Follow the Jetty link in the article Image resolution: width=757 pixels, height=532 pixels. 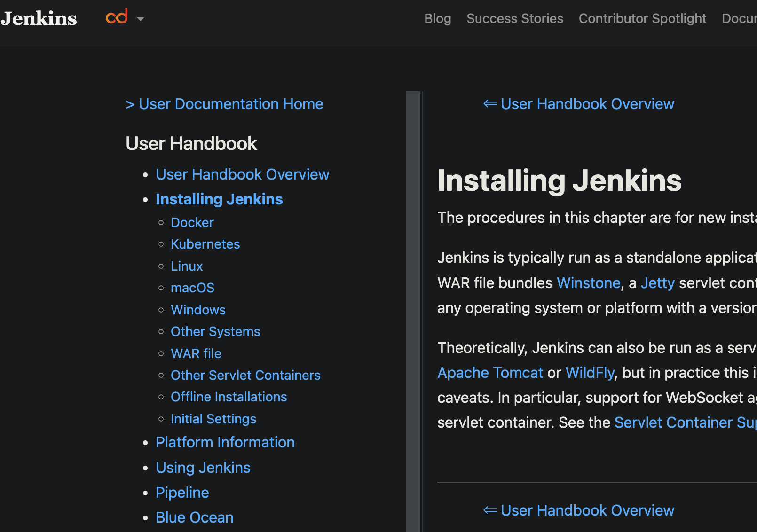click(658, 283)
